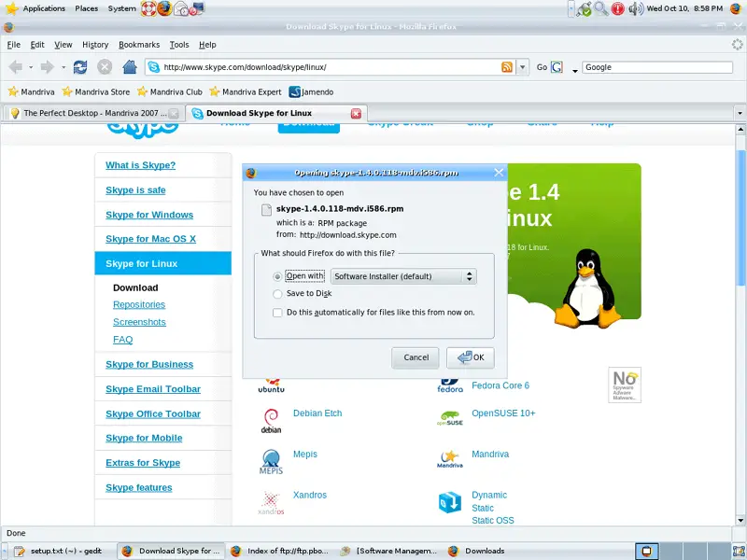Click the help lifesaver icon in top panel
The width and height of the screenshot is (747, 560).
[x=148, y=8]
